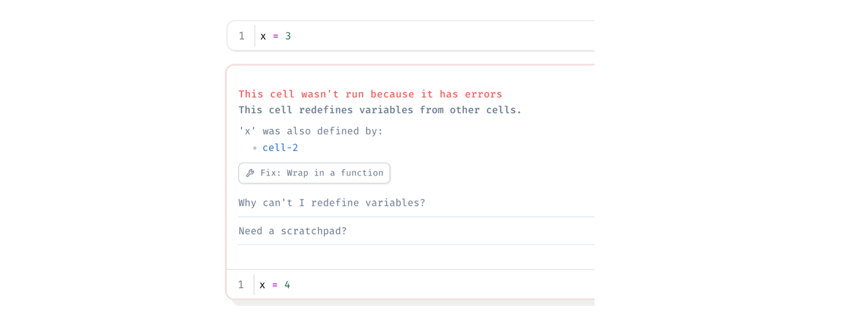Click the equals sign in the x = 4 cell

click(275, 285)
